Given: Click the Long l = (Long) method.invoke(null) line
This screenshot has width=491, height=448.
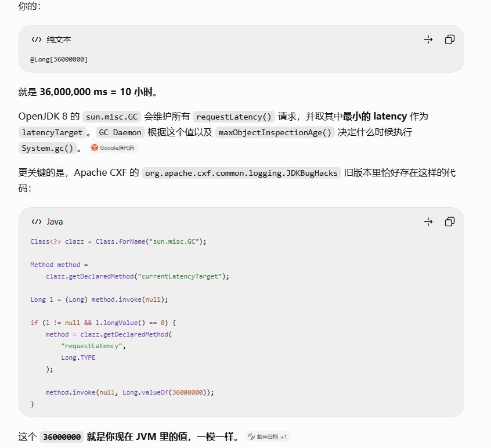Looking at the screenshot, I should pos(99,299).
